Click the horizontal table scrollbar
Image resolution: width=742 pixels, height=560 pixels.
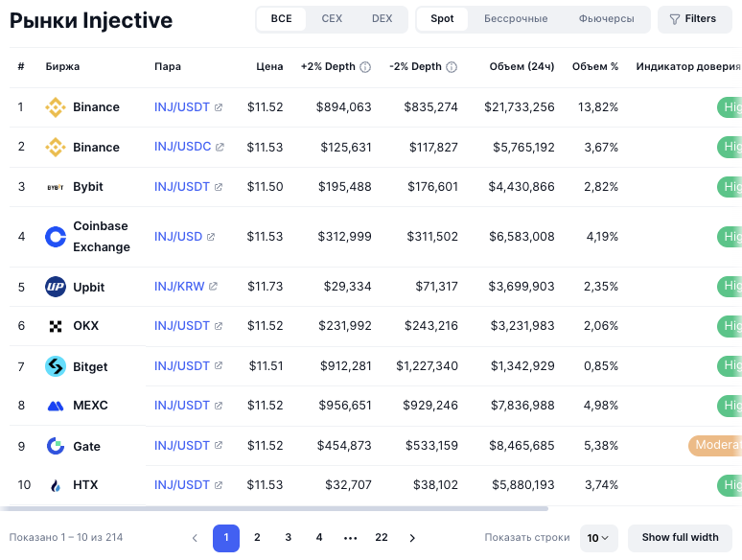click(x=274, y=509)
